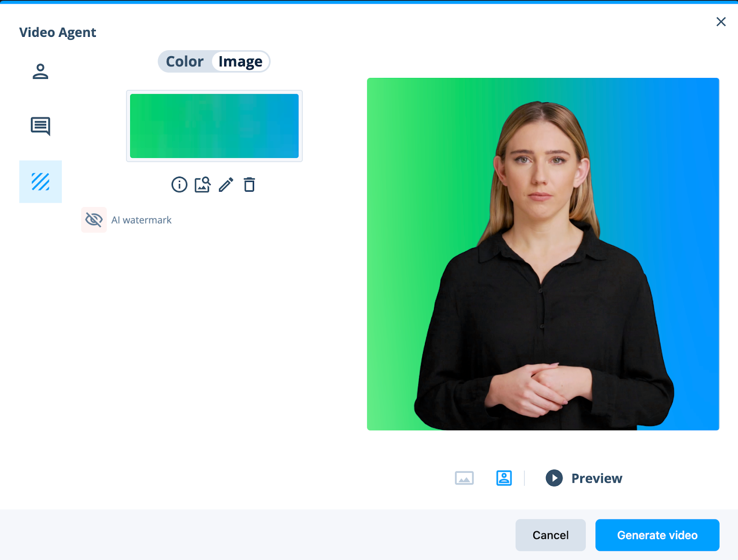Open the script speech bubble section
This screenshot has width=738, height=560.
pyautogui.click(x=41, y=126)
